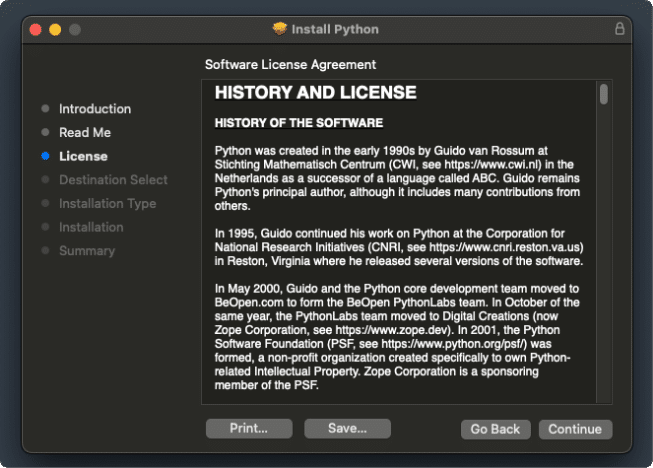Click the paragraph beginning 'In May 2000'

(x=397, y=337)
